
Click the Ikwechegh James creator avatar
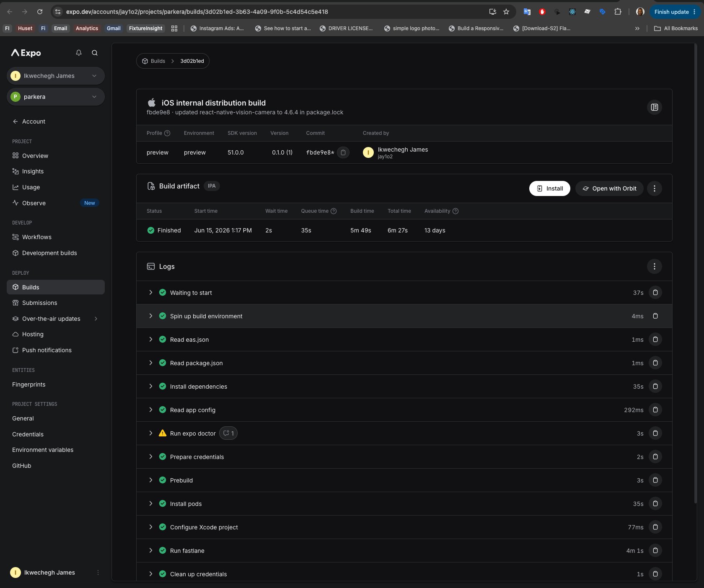click(x=368, y=152)
